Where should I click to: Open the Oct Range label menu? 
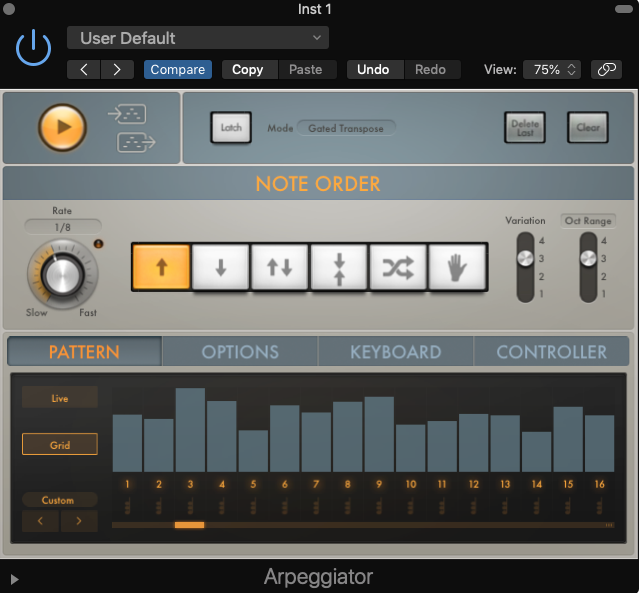(588, 221)
